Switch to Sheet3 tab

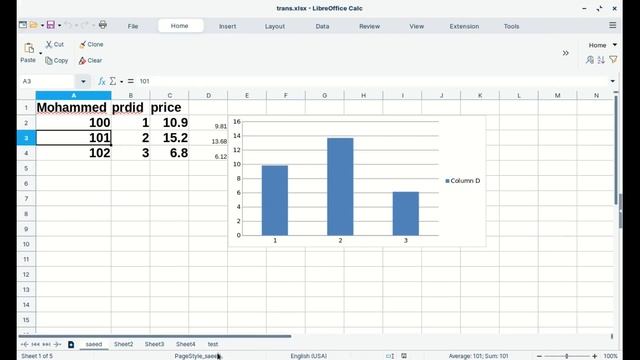coord(154,344)
